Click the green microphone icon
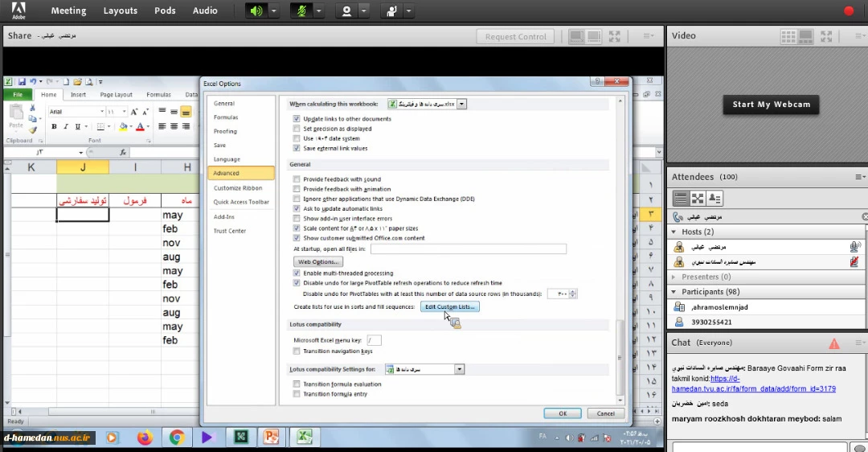Image resolution: width=868 pixels, height=452 pixels. coord(301,10)
